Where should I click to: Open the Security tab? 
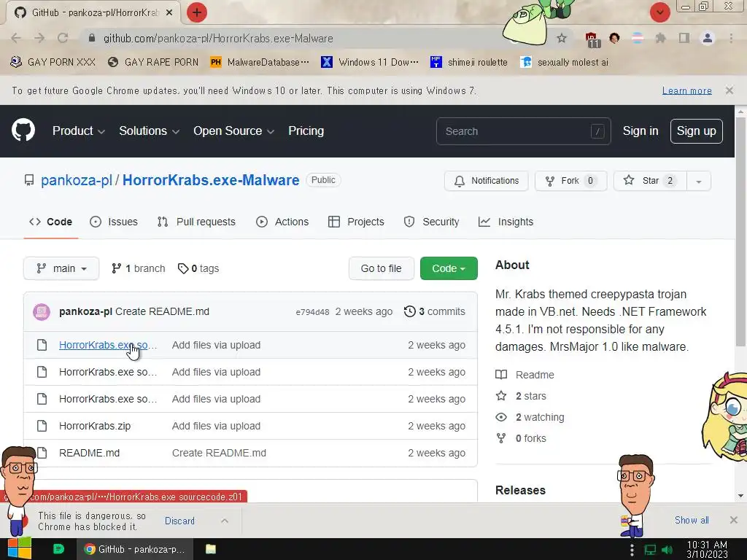(x=432, y=222)
